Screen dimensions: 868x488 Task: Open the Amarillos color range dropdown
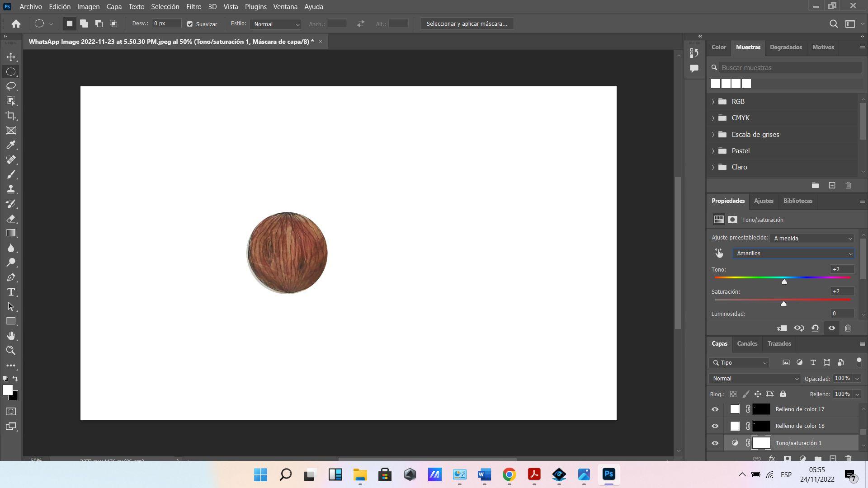click(793, 253)
